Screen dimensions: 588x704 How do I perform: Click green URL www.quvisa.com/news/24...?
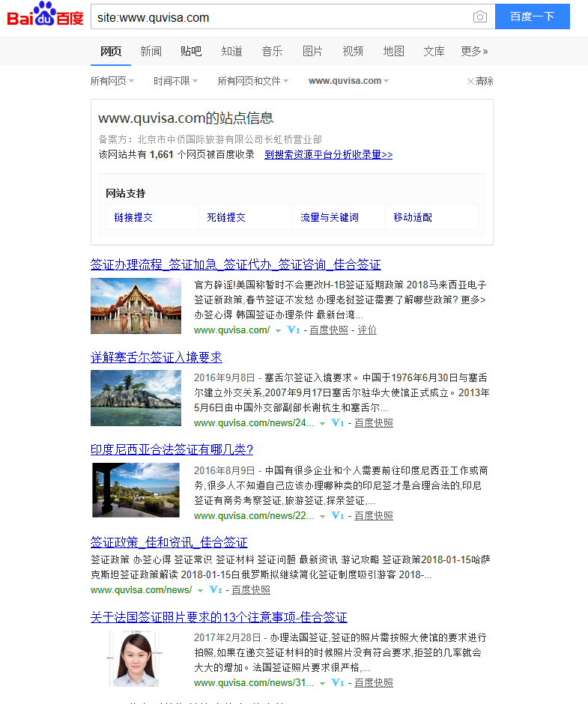coord(254,423)
